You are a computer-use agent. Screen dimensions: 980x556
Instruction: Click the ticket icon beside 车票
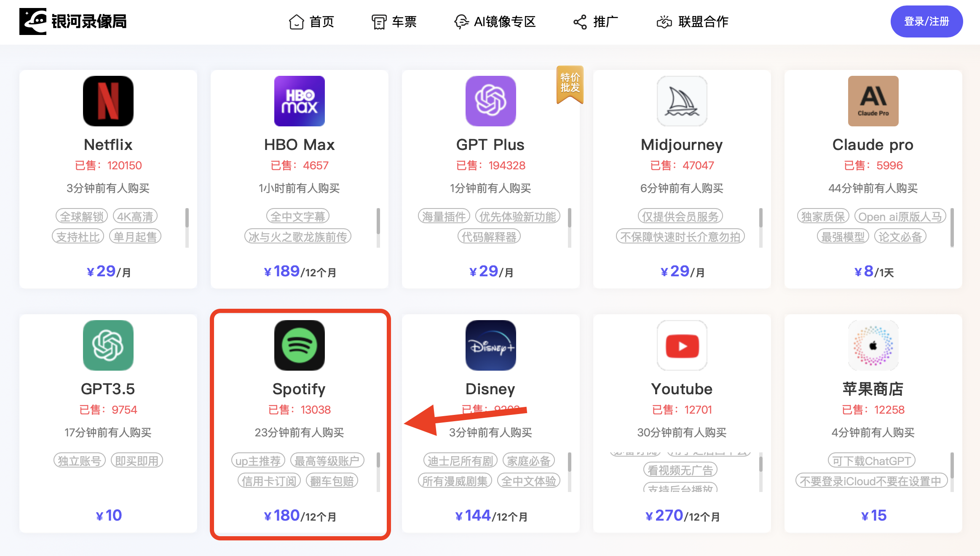[379, 21]
